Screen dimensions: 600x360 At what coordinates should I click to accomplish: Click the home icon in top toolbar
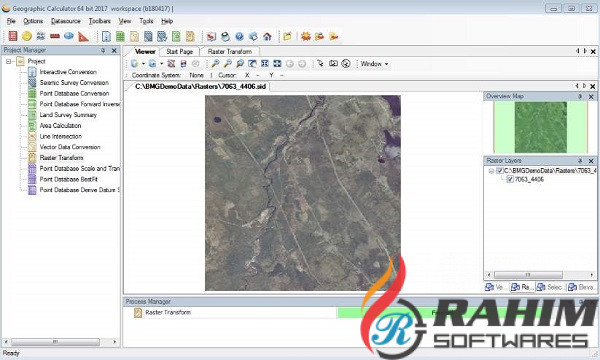(267, 36)
